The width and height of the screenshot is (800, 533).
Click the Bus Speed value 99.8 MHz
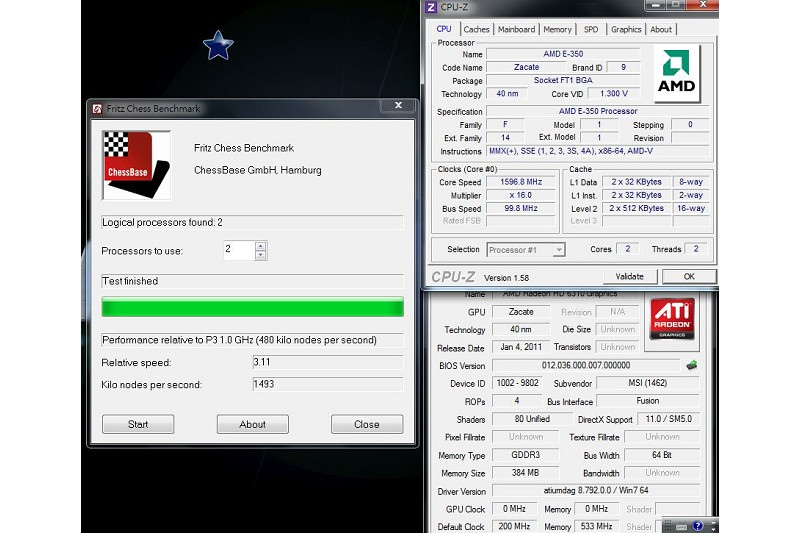(x=520, y=209)
